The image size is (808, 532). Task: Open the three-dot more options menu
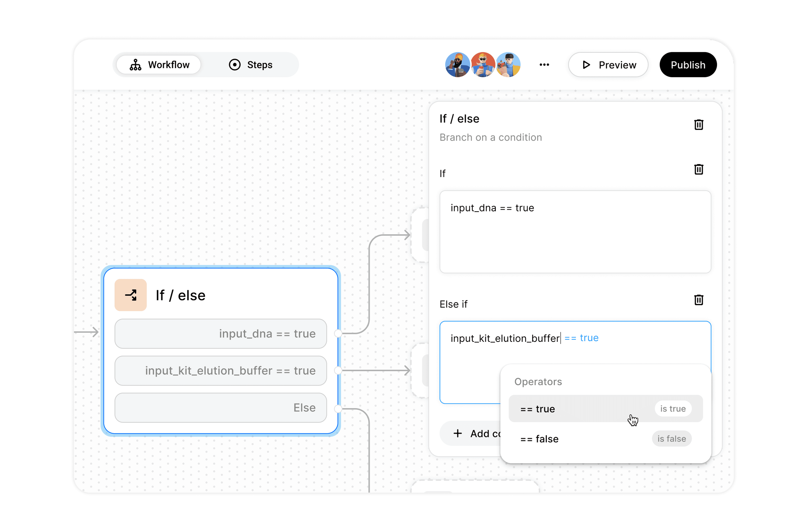click(544, 65)
